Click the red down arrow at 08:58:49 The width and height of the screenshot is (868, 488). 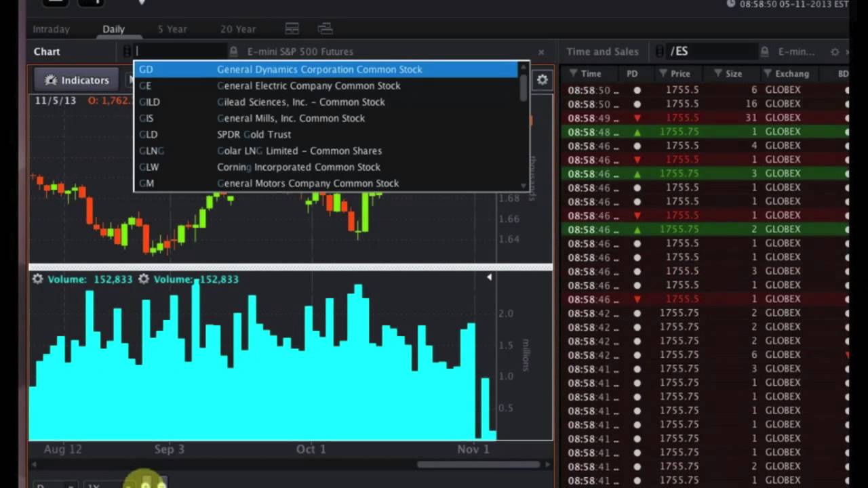click(637, 118)
